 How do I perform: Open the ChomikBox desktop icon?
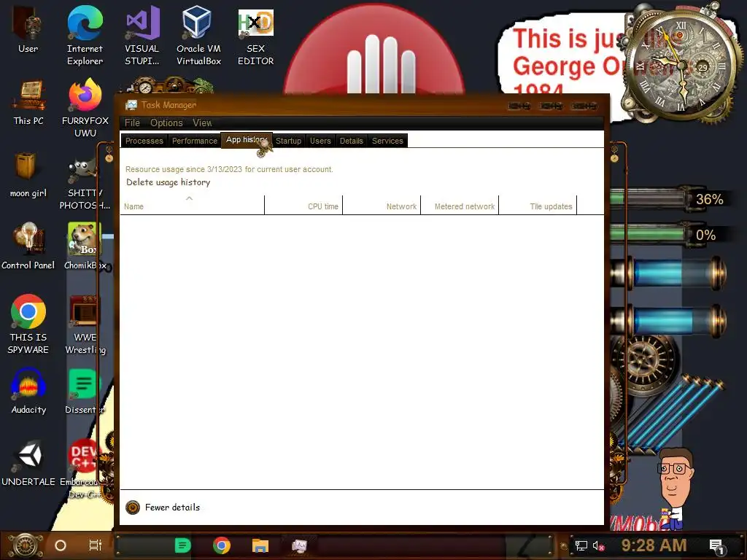tap(85, 246)
